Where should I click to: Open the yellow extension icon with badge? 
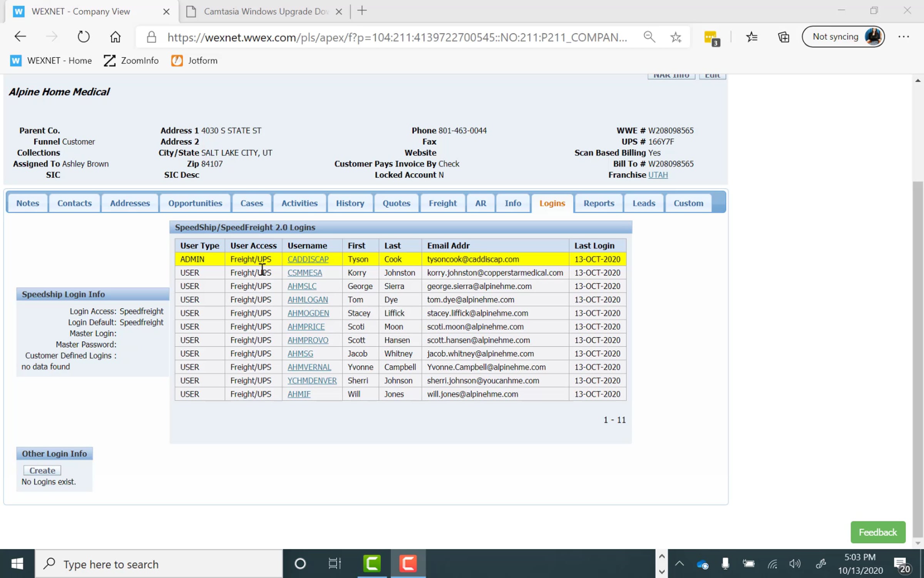(711, 38)
